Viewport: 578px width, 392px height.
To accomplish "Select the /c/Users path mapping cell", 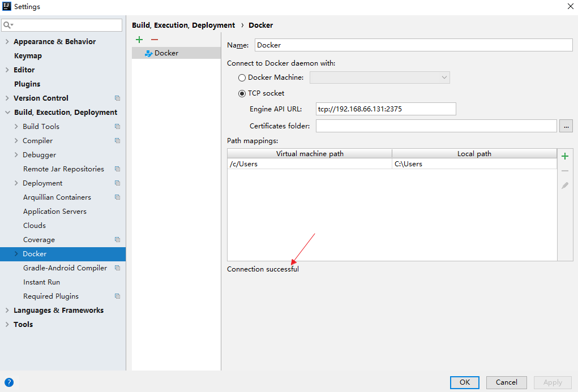I will coord(310,164).
